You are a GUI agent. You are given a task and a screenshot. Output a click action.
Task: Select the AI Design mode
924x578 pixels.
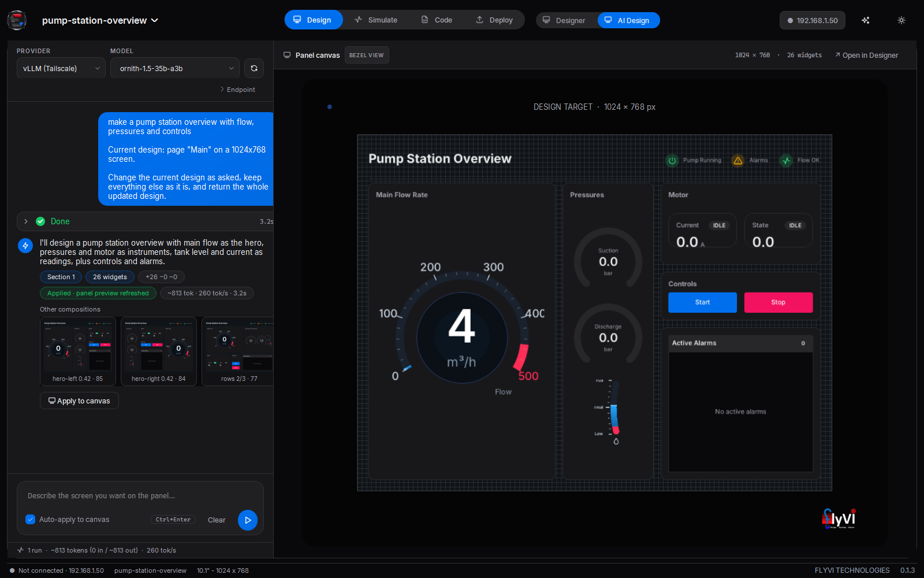[x=628, y=20]
